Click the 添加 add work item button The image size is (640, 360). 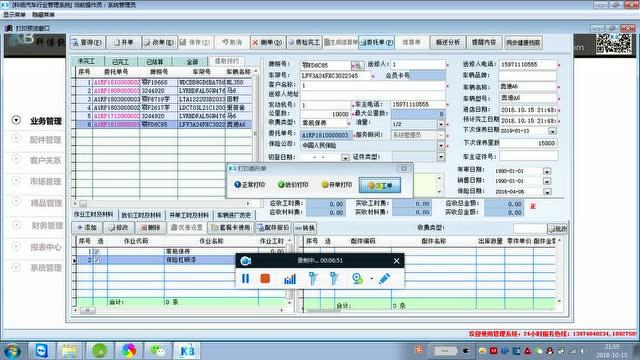[x=87, y=228]
